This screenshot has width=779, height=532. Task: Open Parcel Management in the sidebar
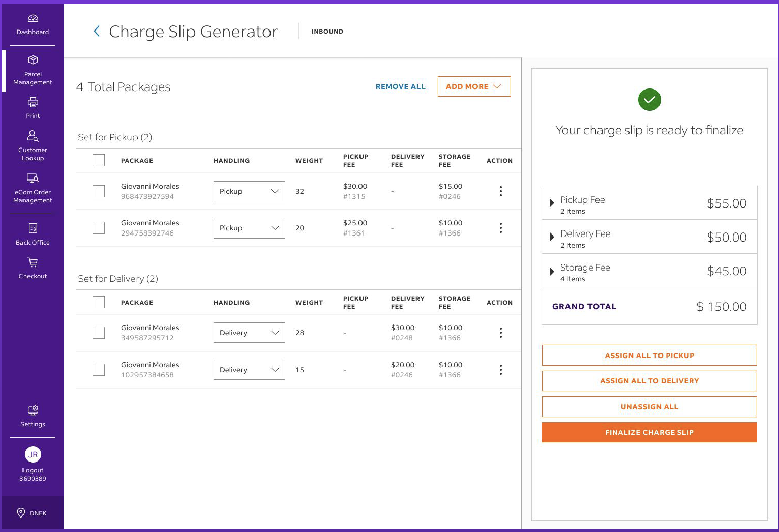pyautogui.click(x=33, y=70)
